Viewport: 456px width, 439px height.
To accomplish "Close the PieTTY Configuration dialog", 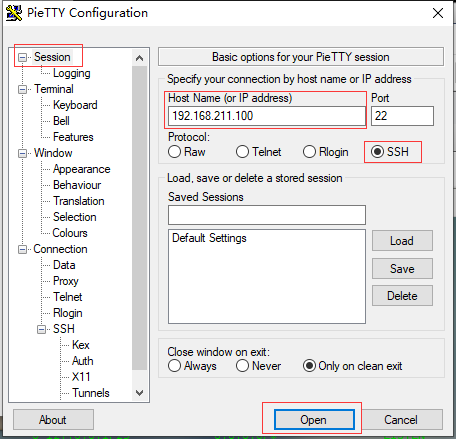I will pyautogui.click(x=438, y=13).
